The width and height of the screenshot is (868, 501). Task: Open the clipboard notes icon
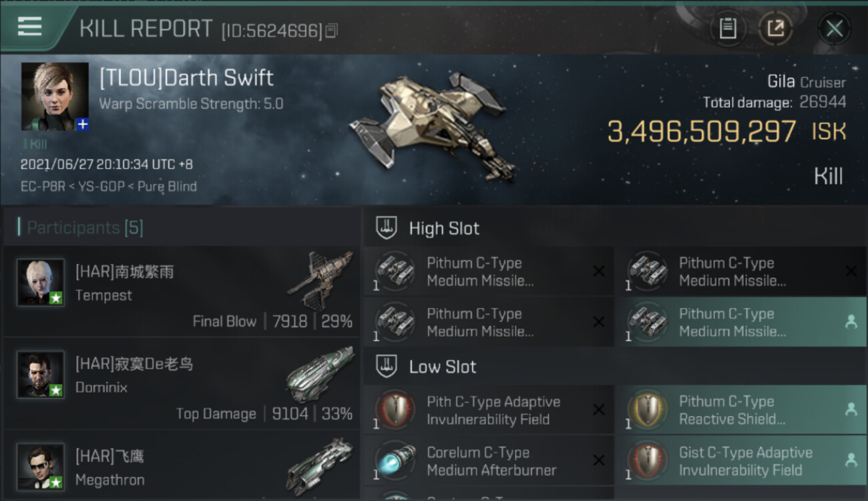[728, 29]
